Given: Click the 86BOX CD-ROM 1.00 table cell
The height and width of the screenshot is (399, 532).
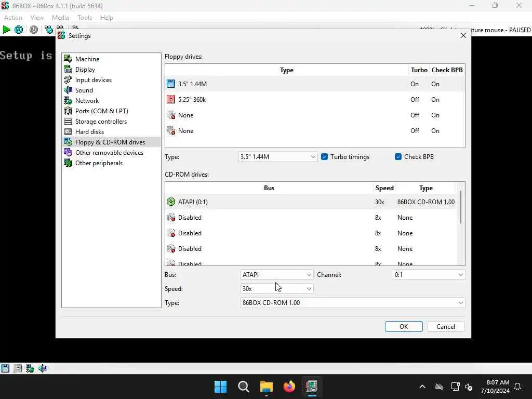Looking at the screenshot, I should coord(426,202).
